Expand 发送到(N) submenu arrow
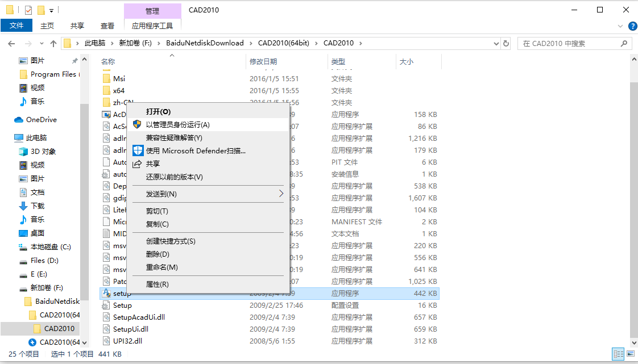This screenshot has height=364, width=638. pos(281,194)
